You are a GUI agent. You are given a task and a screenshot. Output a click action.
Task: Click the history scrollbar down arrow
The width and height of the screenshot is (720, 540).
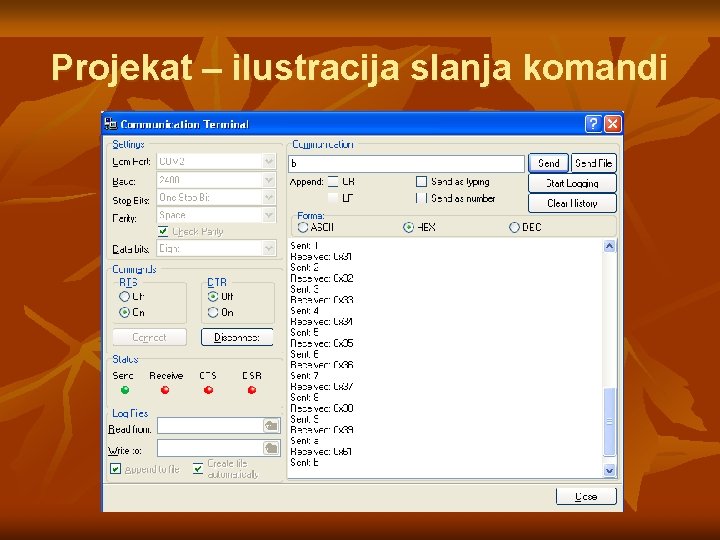[609, 470]
